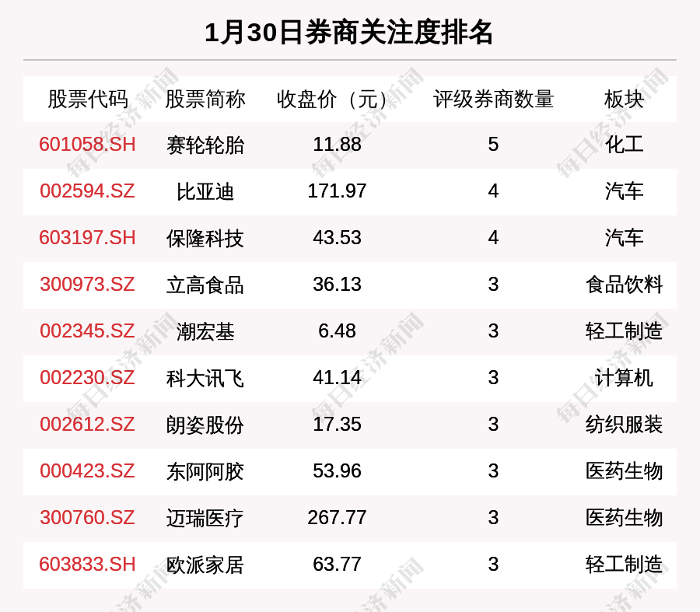Open stock code 002345.SZ

point(87,331)
